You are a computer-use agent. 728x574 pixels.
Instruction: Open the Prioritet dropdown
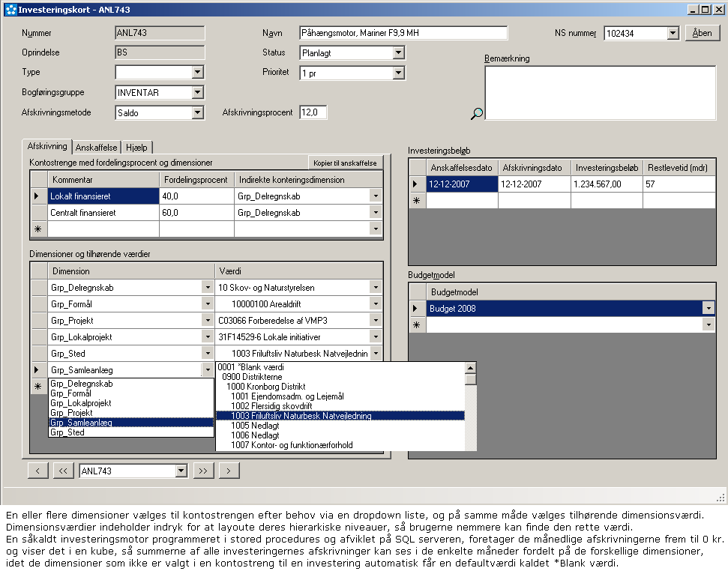[x=398, y=73]
